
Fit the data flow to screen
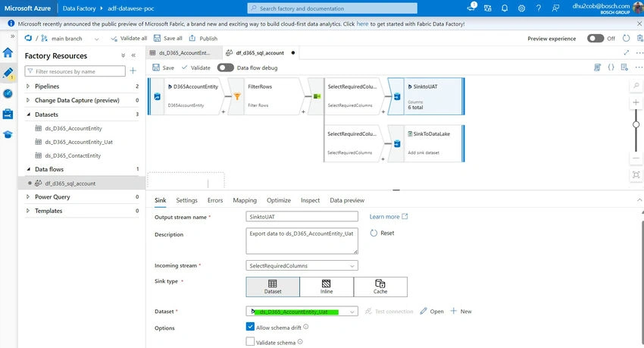[x=636, y=175]
